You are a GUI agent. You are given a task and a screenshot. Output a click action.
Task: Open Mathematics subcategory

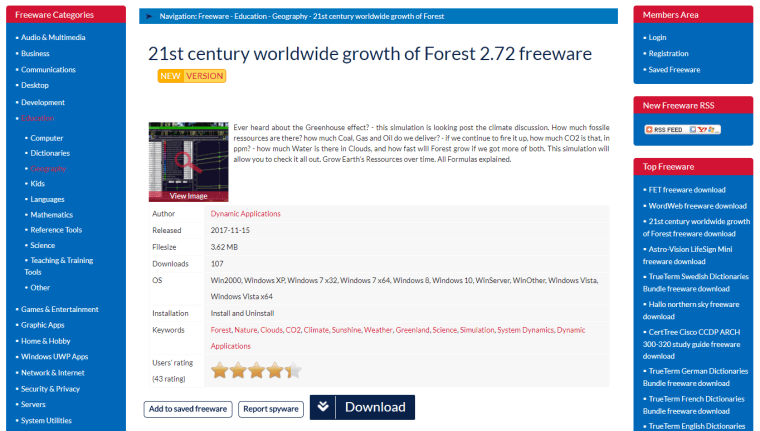[51, 215]
